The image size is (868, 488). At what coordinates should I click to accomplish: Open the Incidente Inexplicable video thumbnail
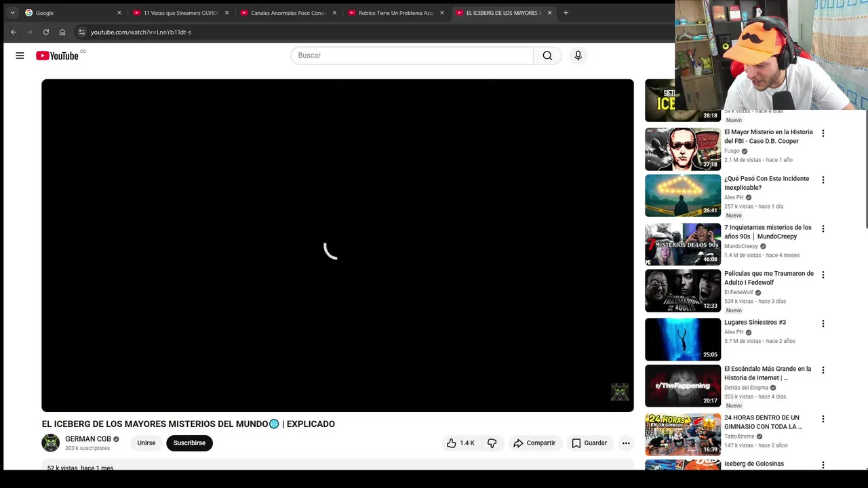point(683,196)
